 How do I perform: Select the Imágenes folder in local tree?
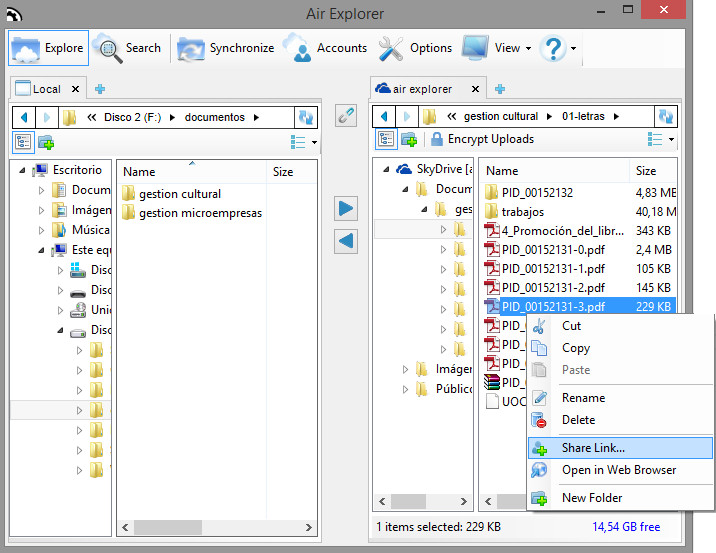coord(82,210)
